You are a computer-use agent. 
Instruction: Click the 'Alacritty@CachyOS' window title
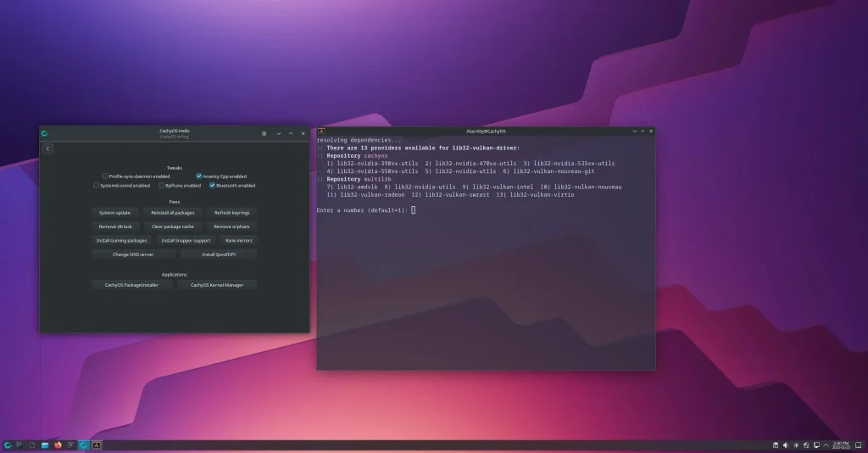coord(486,131)
